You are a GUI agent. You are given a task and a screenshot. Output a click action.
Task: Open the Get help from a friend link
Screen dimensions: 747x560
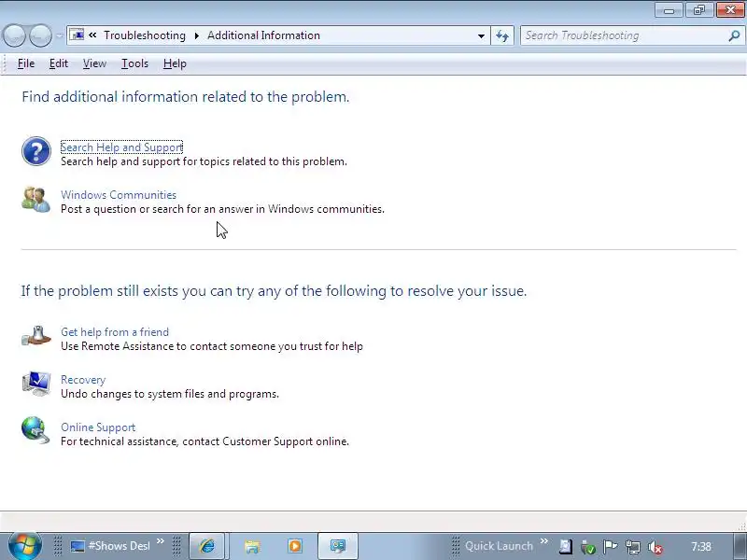(x=115, y=332)
